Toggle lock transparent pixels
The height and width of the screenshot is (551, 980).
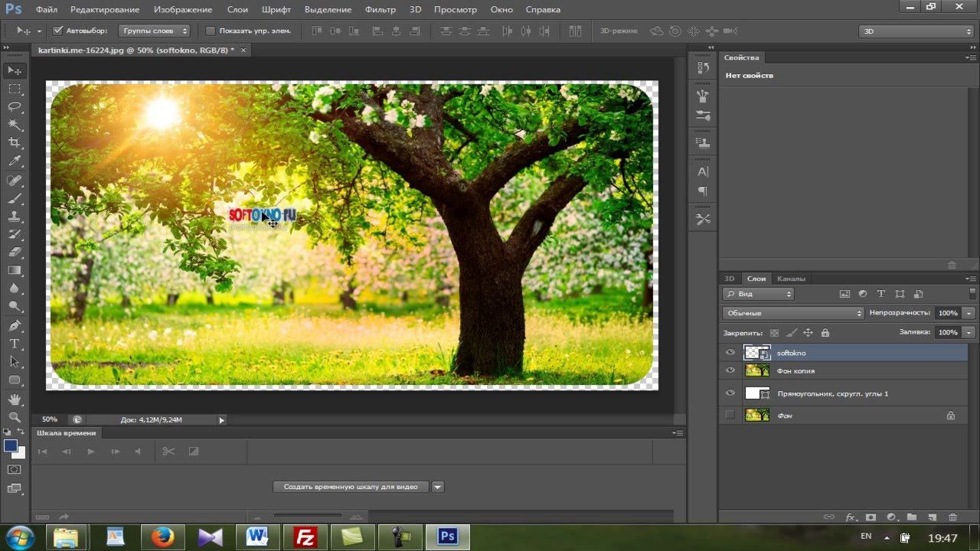click(775, 333)
